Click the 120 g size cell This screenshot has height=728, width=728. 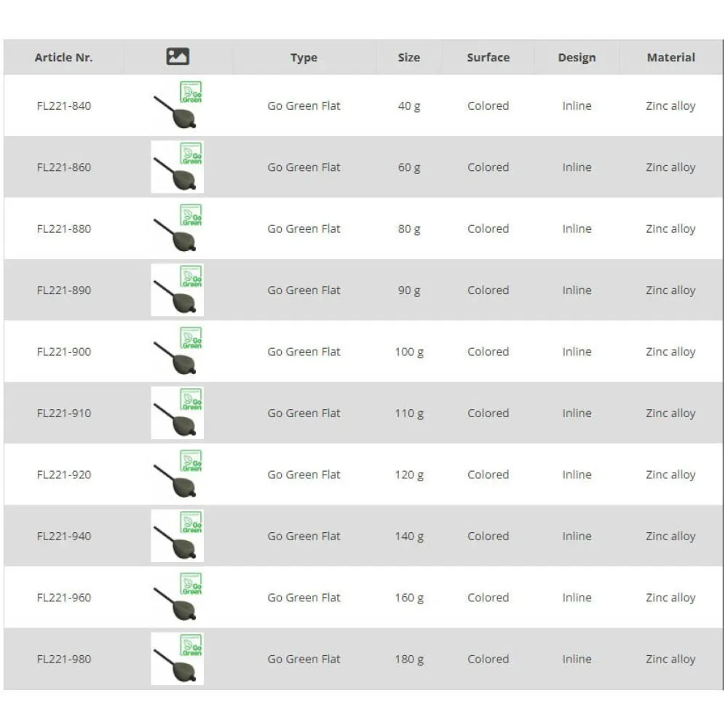coord(408,475)
